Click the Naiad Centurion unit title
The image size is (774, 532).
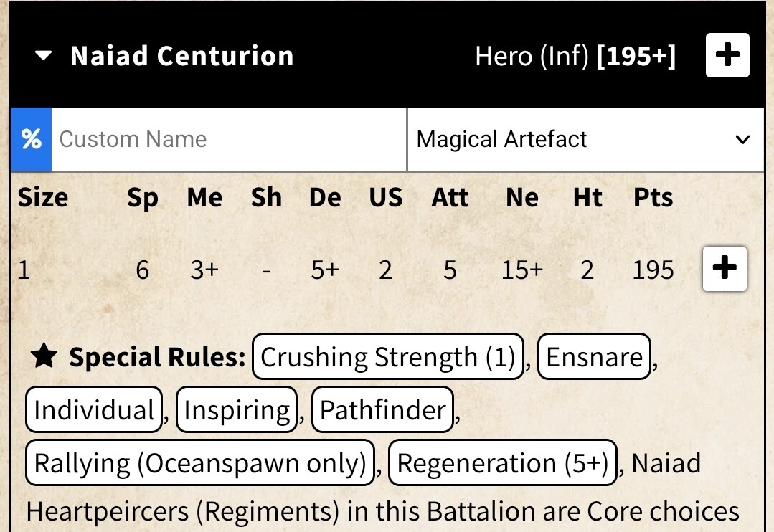(182, 56)
